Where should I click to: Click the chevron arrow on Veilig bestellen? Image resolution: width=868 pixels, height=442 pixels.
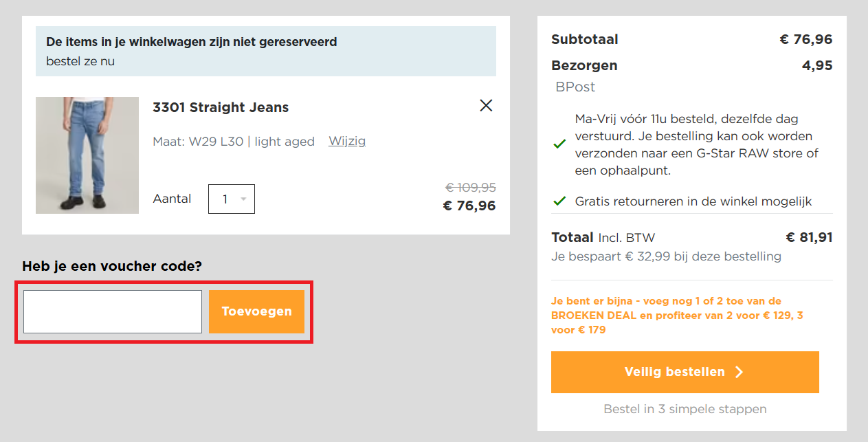739,372
